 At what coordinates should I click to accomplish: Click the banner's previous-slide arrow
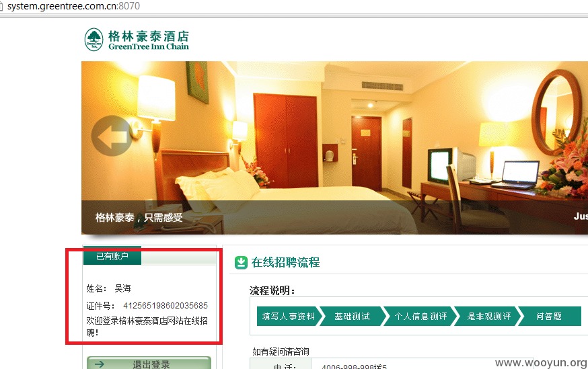(x=112, y=136)
